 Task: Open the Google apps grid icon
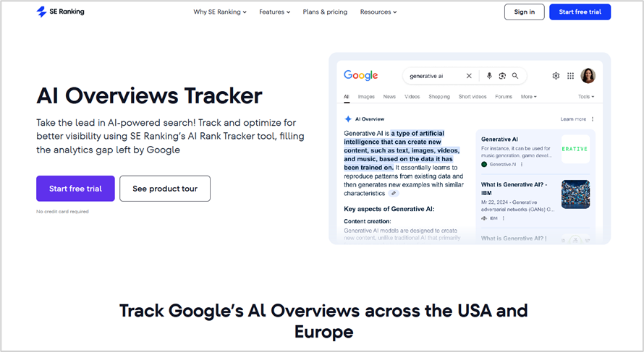point(570,76)
